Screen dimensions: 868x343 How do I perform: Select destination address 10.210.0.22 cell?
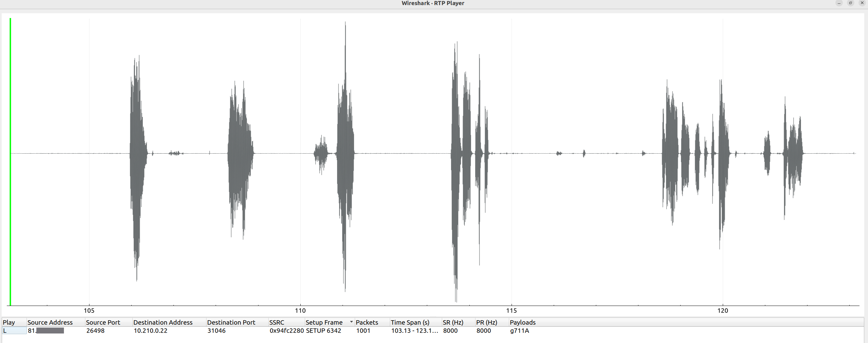coord(150,331)
